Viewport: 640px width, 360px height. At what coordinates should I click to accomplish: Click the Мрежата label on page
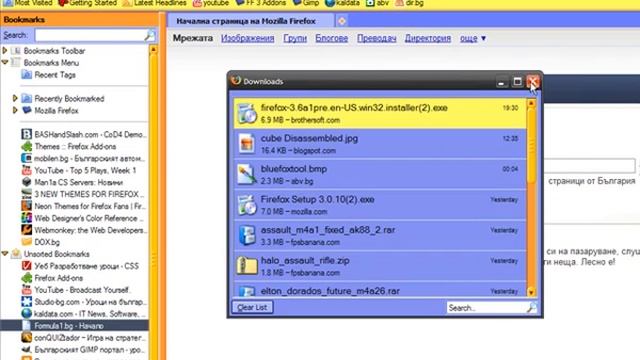[x=193, y=38]
